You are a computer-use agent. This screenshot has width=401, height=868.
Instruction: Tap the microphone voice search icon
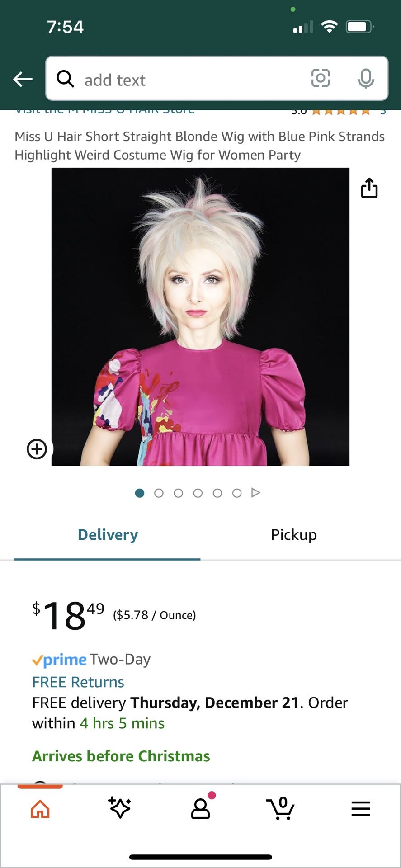pos(365,79)
